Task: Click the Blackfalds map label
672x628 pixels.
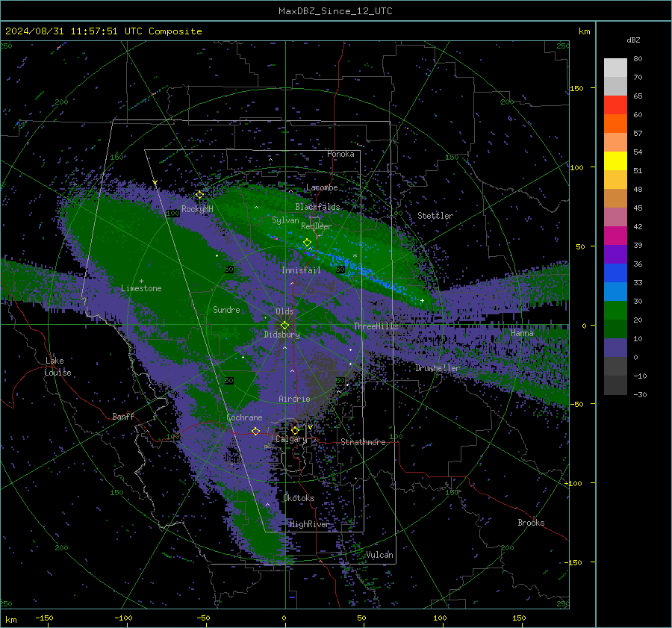Action: point(317,207)
